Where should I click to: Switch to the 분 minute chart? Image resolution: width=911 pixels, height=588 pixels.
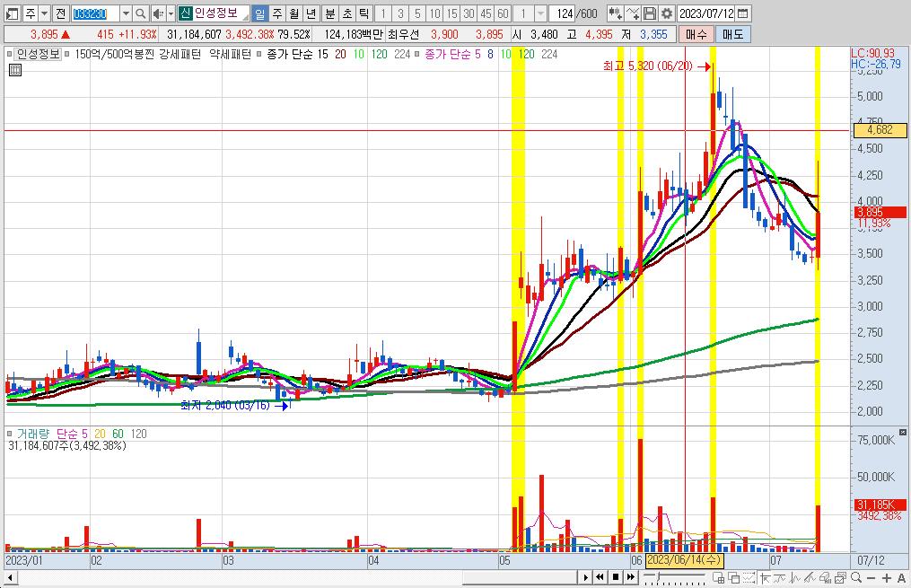tap(330, 13)
